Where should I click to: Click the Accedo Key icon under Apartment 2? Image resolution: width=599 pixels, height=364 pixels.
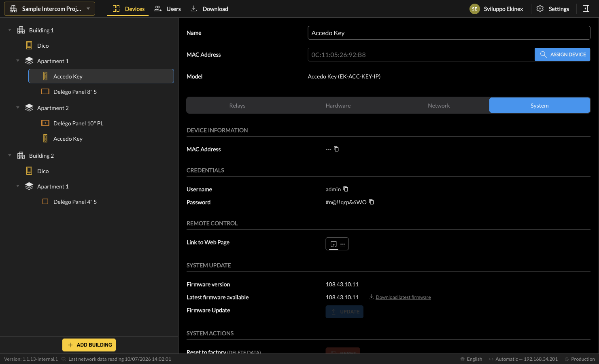point(45,138)
